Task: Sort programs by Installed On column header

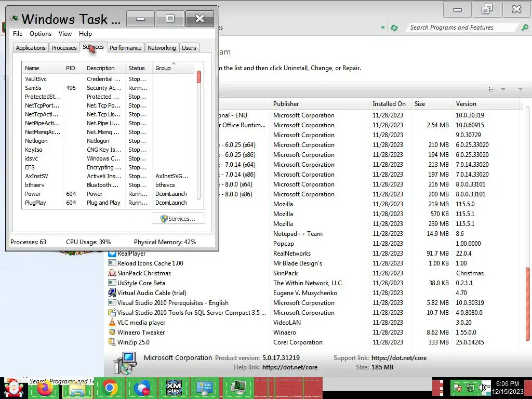Action: coord(390,104)
